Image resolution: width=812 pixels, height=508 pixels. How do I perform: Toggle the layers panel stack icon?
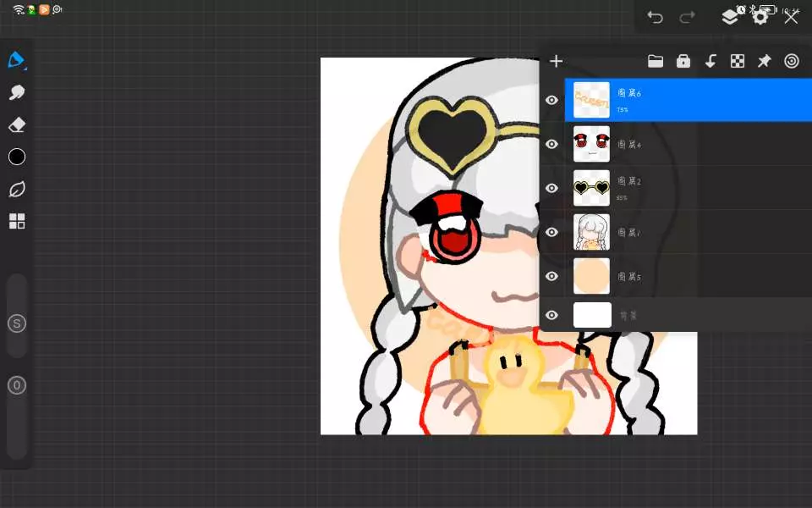730,17
